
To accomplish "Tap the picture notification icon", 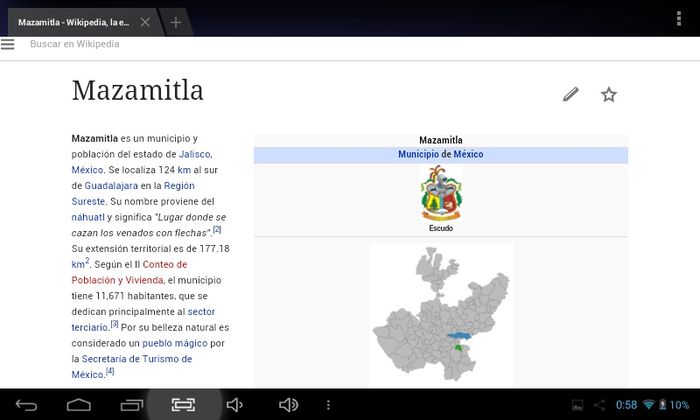I will click(577, 405).
